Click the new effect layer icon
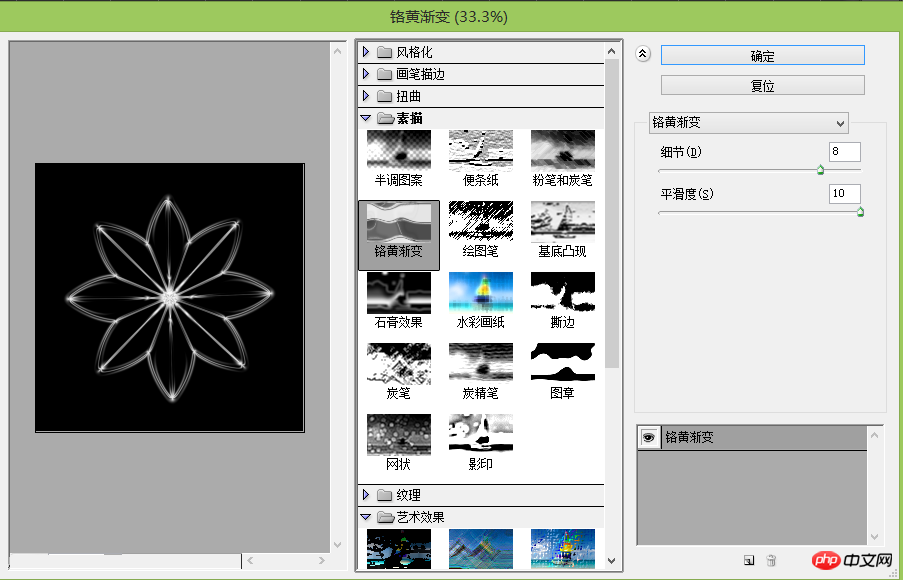Viewport: 903px width, 580px height. 749,560
